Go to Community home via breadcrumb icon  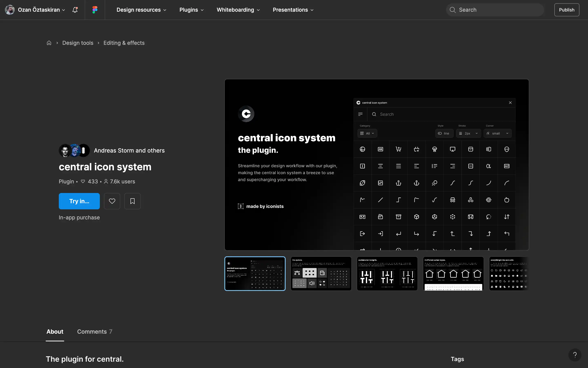coord(49,43)
